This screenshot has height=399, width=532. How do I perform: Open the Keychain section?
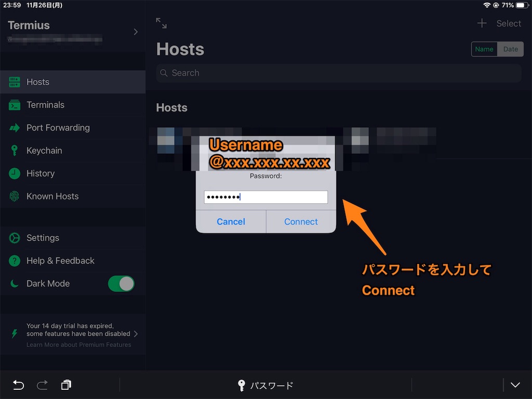tap(73, 150)
